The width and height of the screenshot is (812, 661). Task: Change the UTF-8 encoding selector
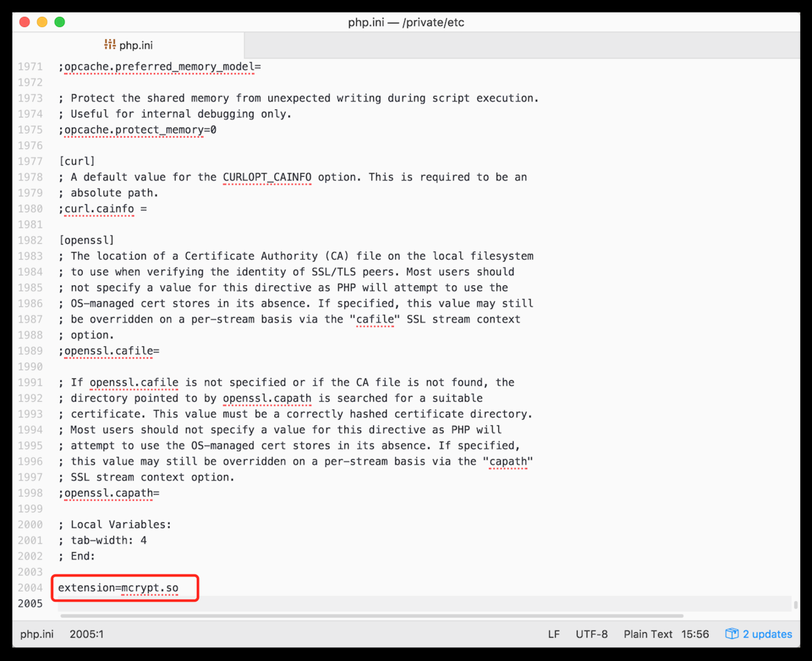point(591,634)
